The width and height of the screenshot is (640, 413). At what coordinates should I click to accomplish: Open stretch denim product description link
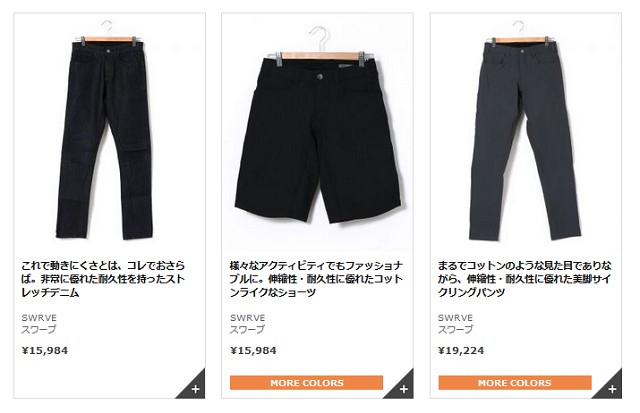pos(103,279)
